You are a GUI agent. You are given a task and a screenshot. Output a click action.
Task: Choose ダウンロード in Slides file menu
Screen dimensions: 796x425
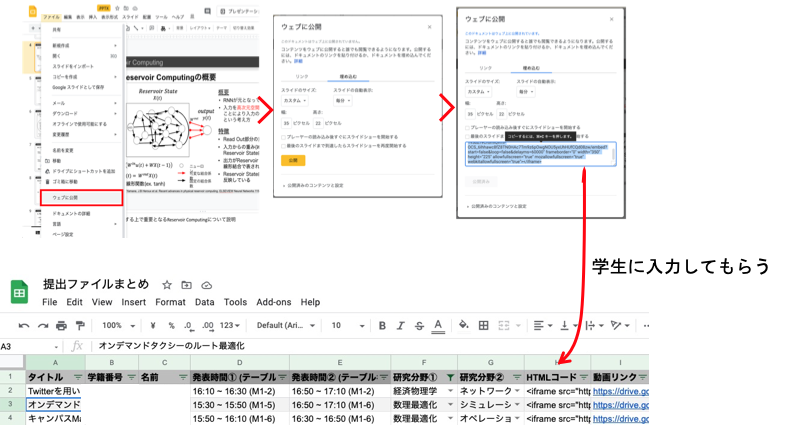(65, 114)
